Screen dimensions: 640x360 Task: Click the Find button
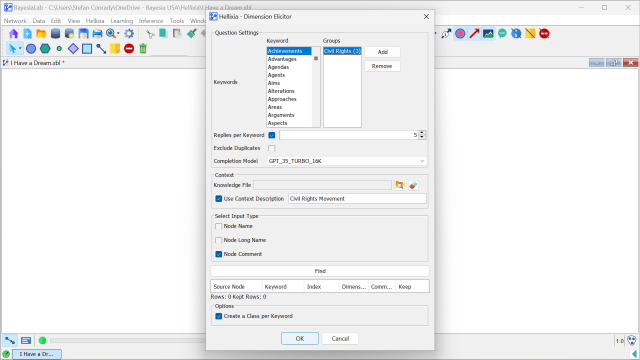point(320,271)
